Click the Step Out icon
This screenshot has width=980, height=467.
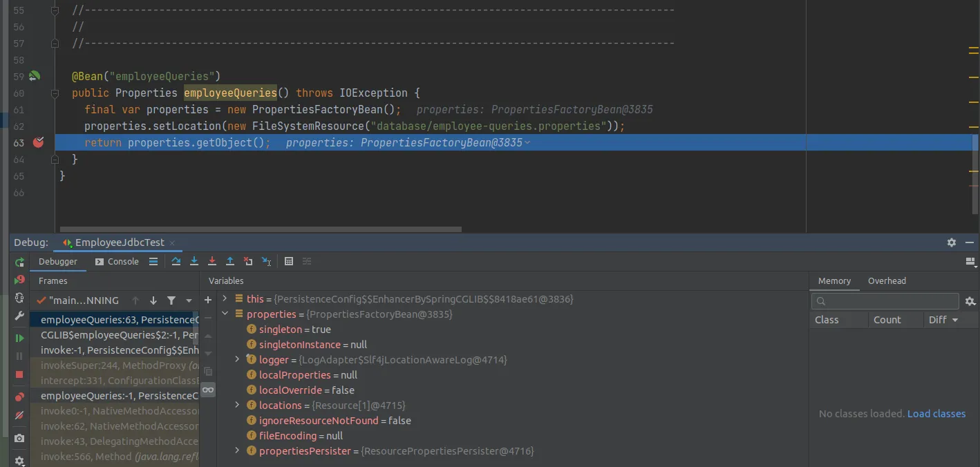(x=230, y=262)
